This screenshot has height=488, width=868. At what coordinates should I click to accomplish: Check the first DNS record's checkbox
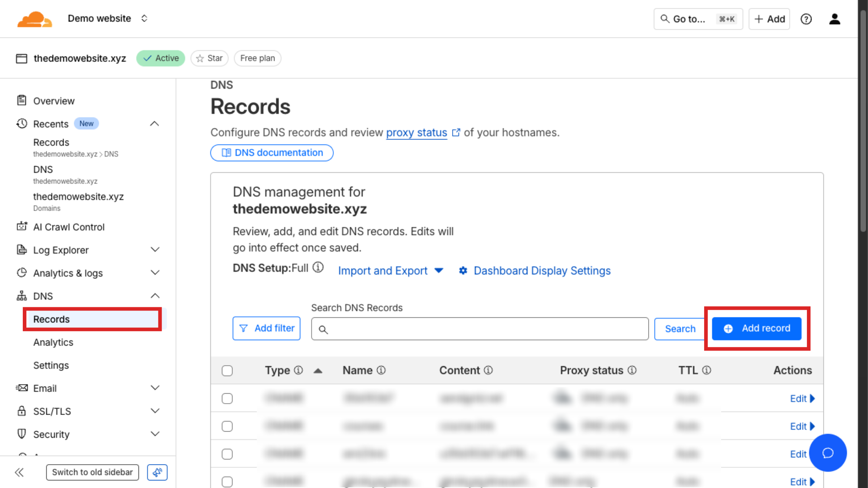[227, 398]
